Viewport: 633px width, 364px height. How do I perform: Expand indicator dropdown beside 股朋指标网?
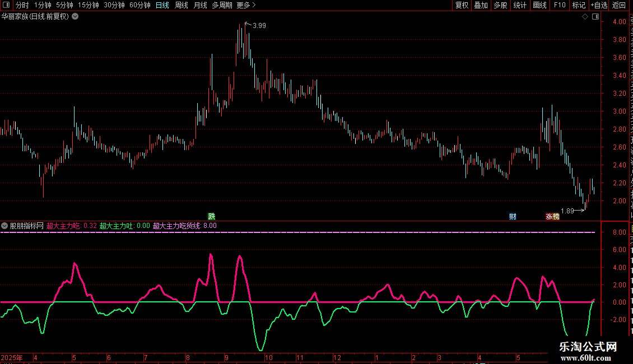point(4,226)
